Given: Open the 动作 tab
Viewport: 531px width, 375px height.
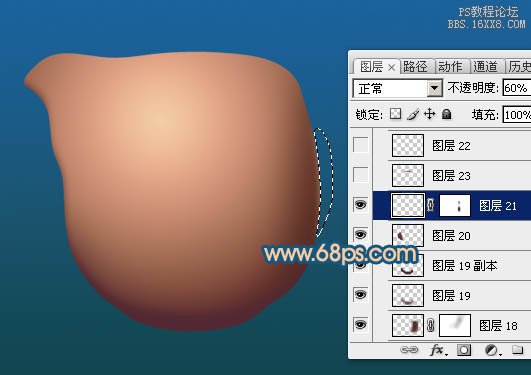Looking at the screenshot, I should [450, 66].
